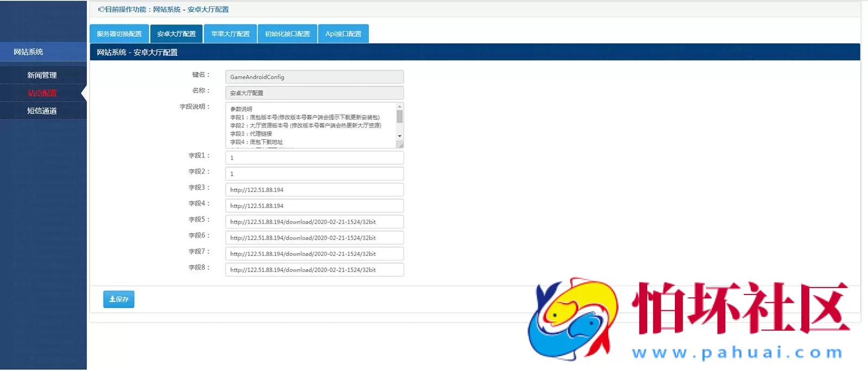Open 新闻管理 in the sidebar

(42, 75)
